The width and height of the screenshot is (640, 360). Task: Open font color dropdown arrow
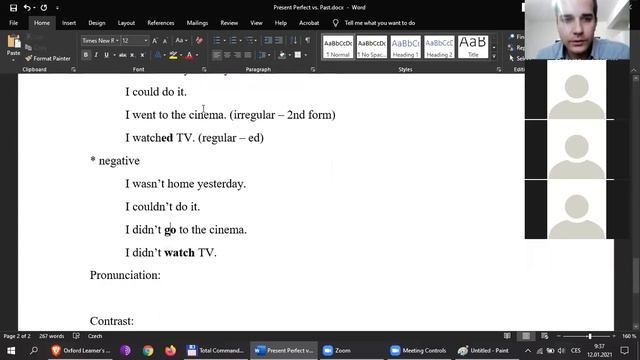click(197, 55)
